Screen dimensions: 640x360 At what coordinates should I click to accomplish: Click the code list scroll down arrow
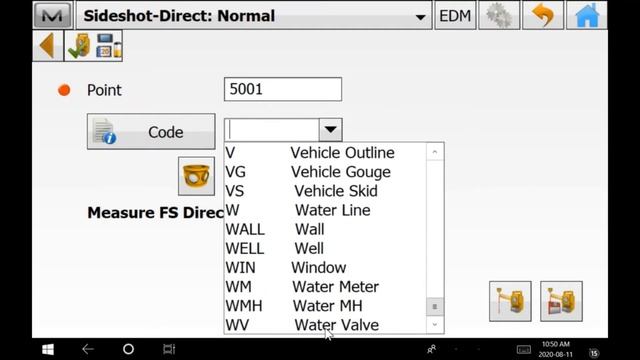click(x=435, y=325)
